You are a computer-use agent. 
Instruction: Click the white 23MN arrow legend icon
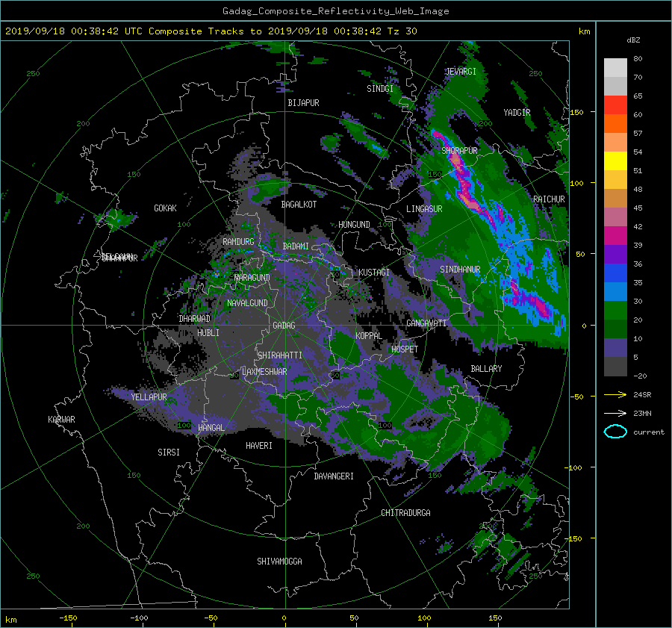[x=615, y=413]
